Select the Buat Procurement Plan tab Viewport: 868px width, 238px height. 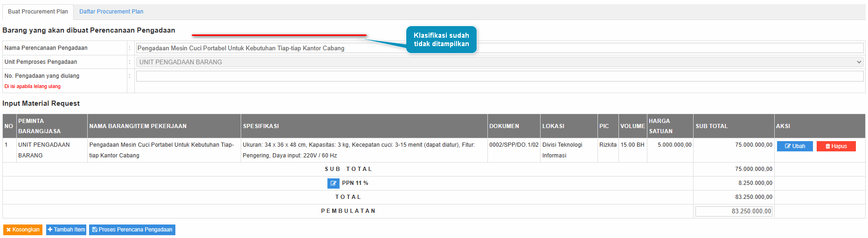tap(38, 12)
